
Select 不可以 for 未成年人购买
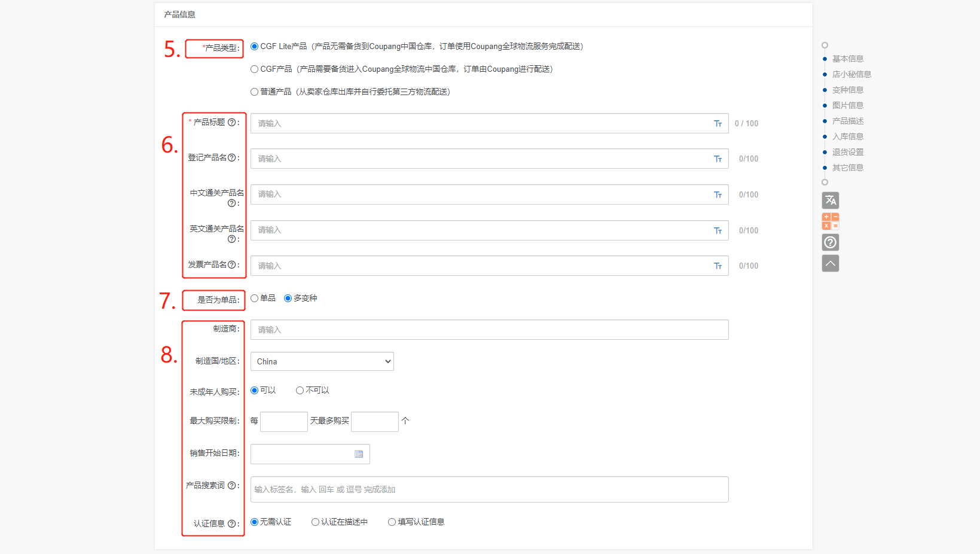click(300, 390)
